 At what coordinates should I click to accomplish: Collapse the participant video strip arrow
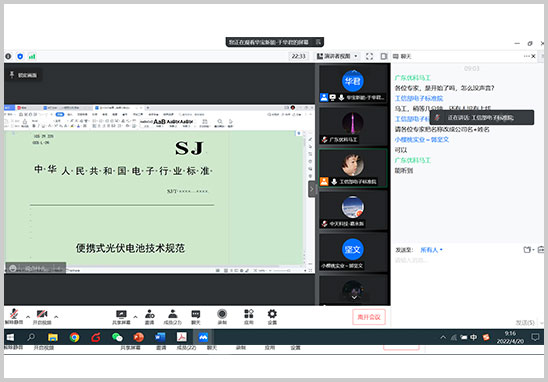coord(312,189)
